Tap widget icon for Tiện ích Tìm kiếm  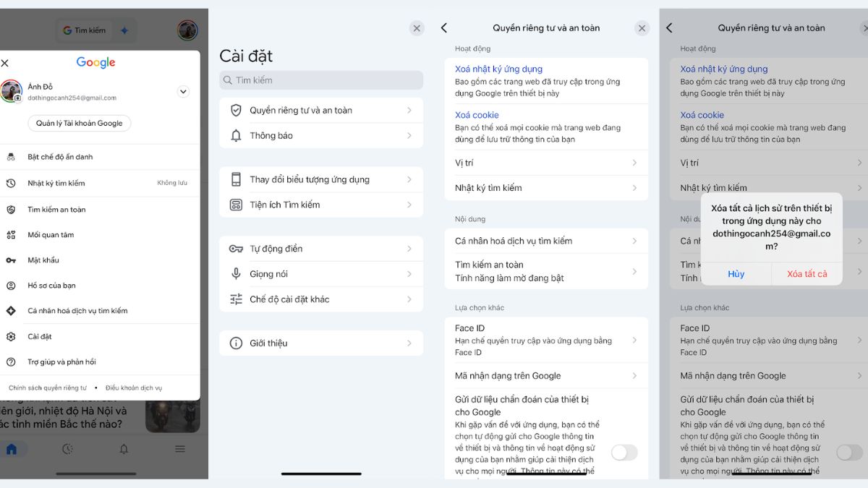click(236, 205)
